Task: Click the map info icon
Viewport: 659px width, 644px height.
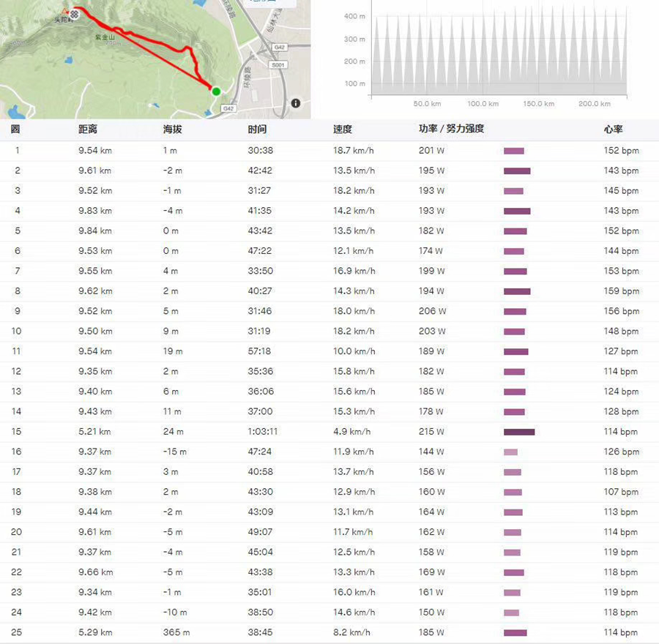Action: [296, 103]
